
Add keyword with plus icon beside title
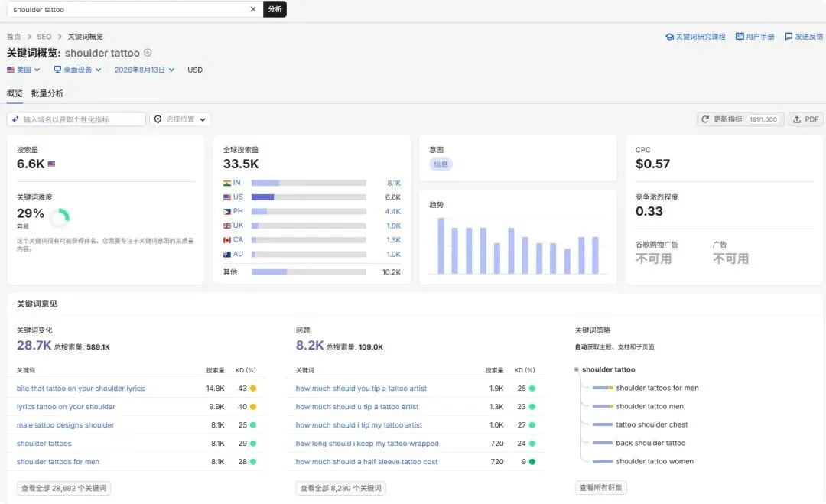click(148, 53)
